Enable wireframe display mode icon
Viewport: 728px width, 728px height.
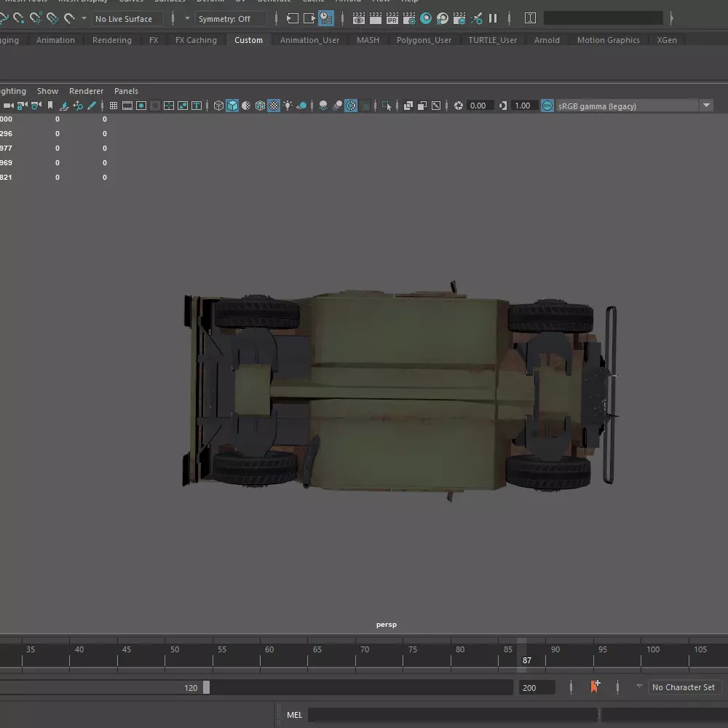click(218, 106)
